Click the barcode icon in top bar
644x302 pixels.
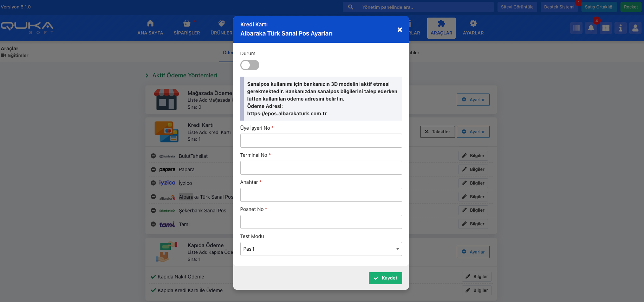pos(576,28)
